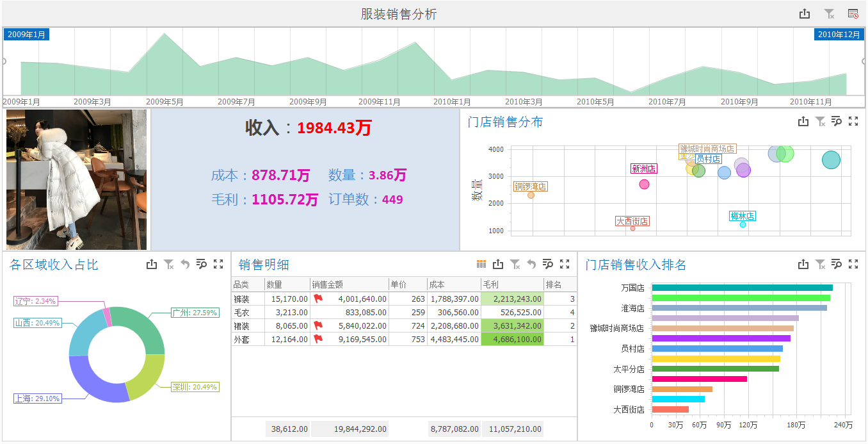
Task: Click the 豫城时尚商场店 tan bar
Action: click(x=723, y=328)
